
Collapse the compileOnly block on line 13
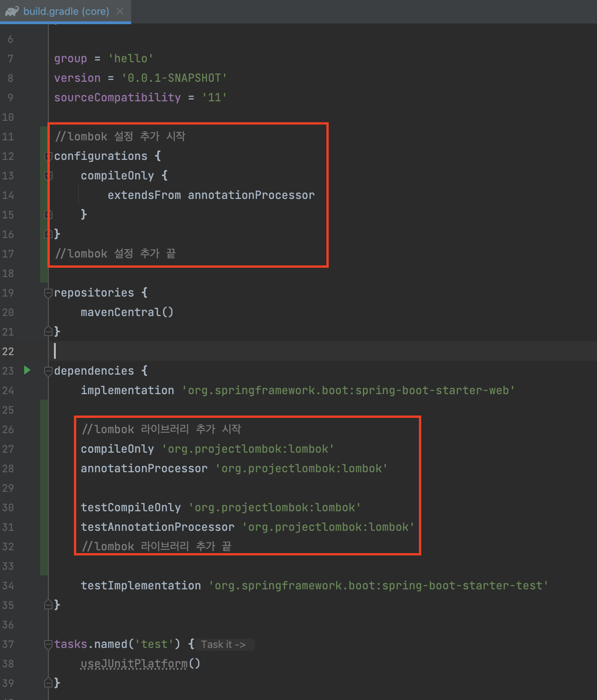48,176
